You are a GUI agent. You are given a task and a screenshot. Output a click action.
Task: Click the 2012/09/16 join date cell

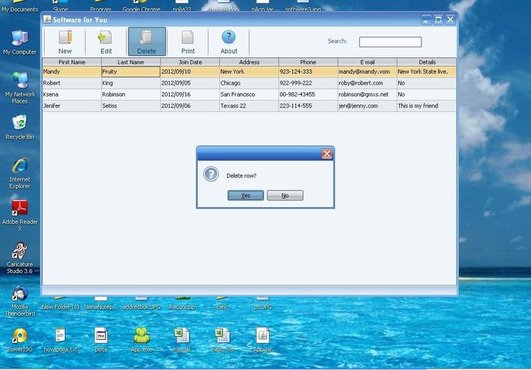click(x=190, y=94)
